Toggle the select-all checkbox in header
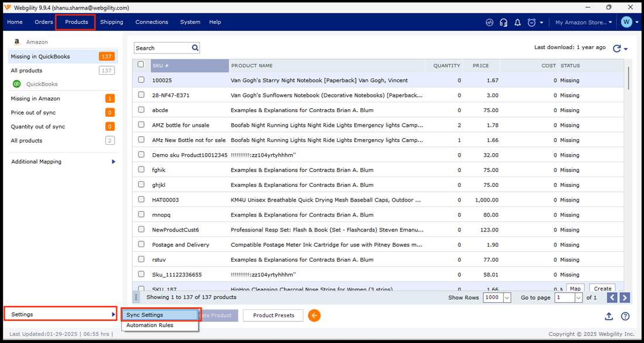Screen dimensions: 644x343 point(141,65)
